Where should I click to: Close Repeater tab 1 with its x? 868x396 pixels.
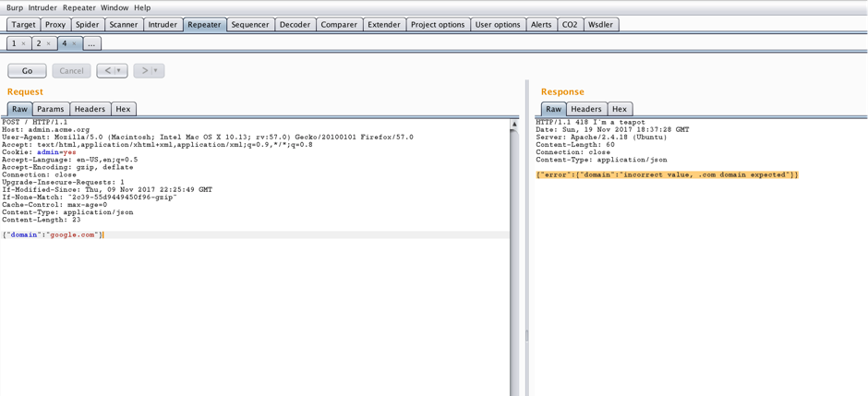[23, 43]
